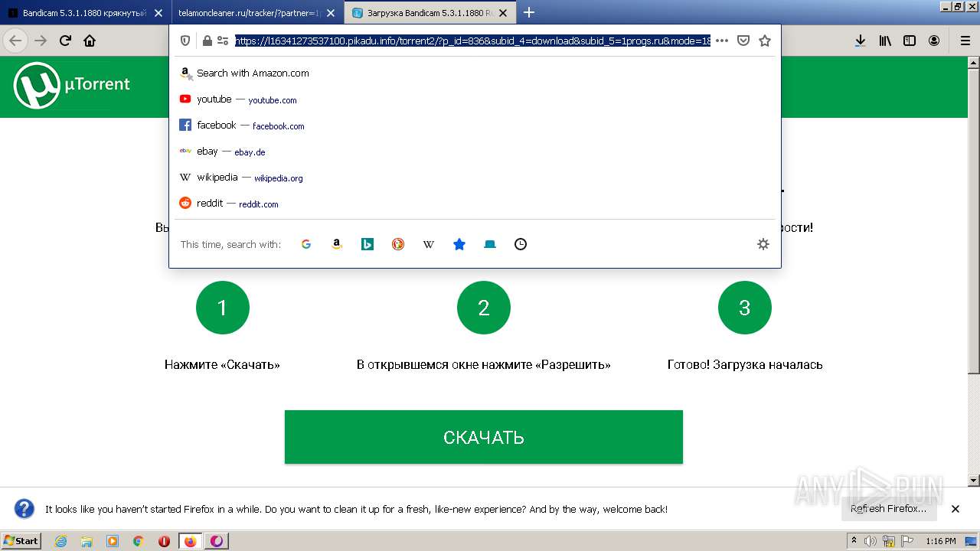Click the green step 2 circle

click(x=484, y=308)
